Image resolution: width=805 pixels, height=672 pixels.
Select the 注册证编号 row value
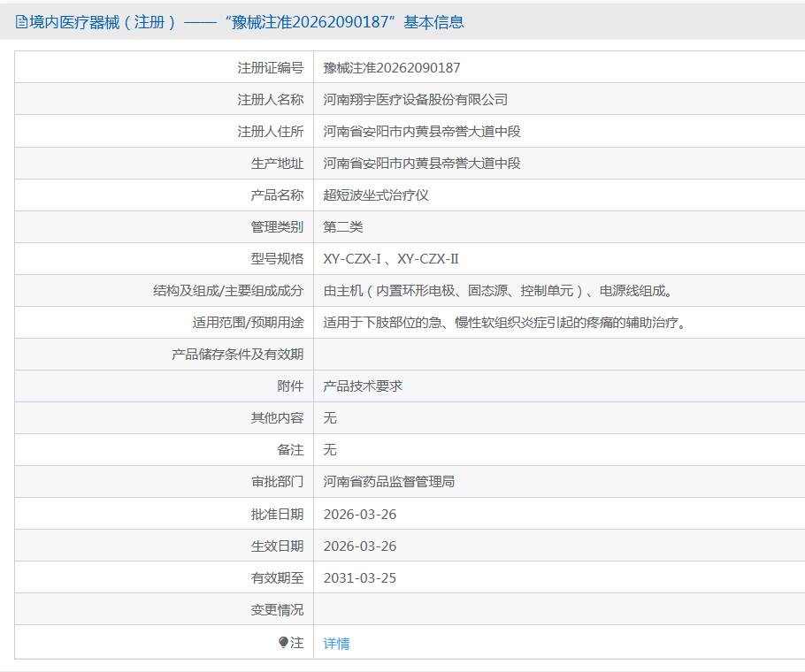[x=390, y=66]
